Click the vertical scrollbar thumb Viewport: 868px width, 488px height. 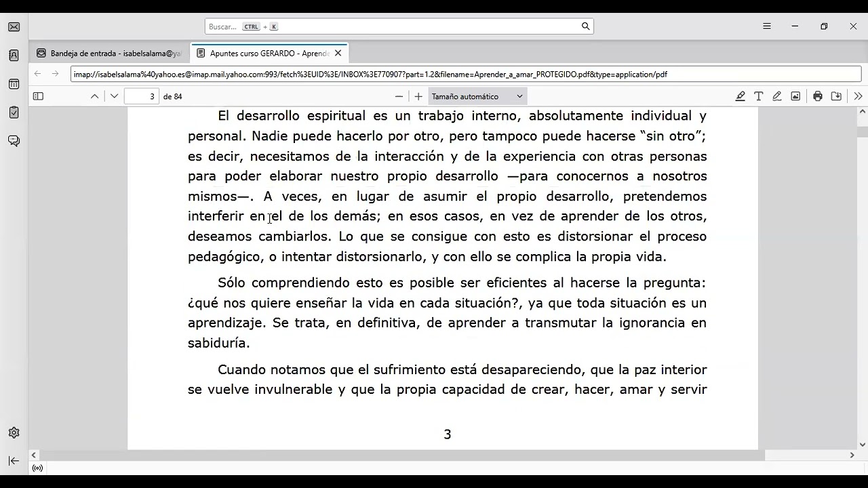click(863, 131)
